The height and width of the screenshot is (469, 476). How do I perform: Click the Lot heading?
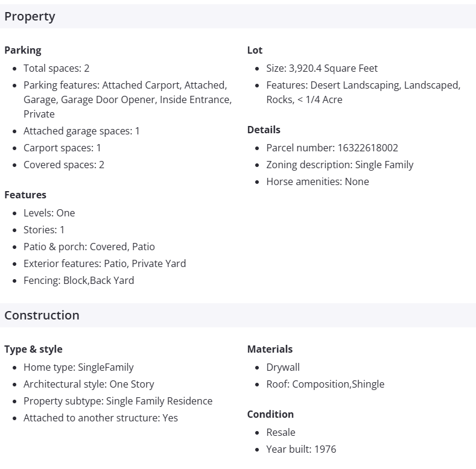point(255,50)
